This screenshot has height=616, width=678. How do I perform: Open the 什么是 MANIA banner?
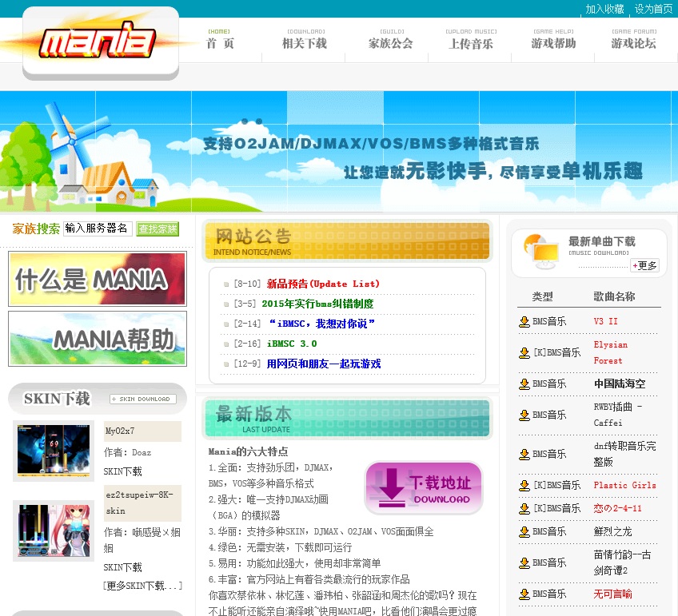point(98,279)
